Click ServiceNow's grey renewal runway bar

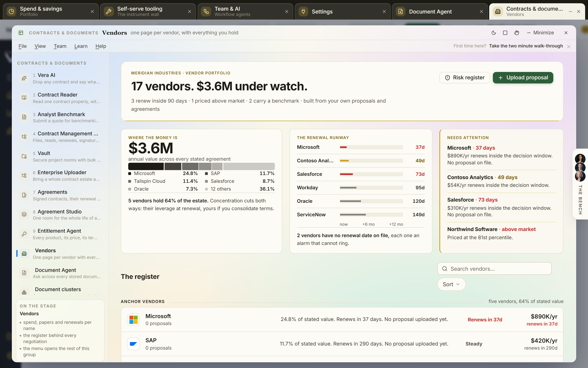[x=353, y=215]
